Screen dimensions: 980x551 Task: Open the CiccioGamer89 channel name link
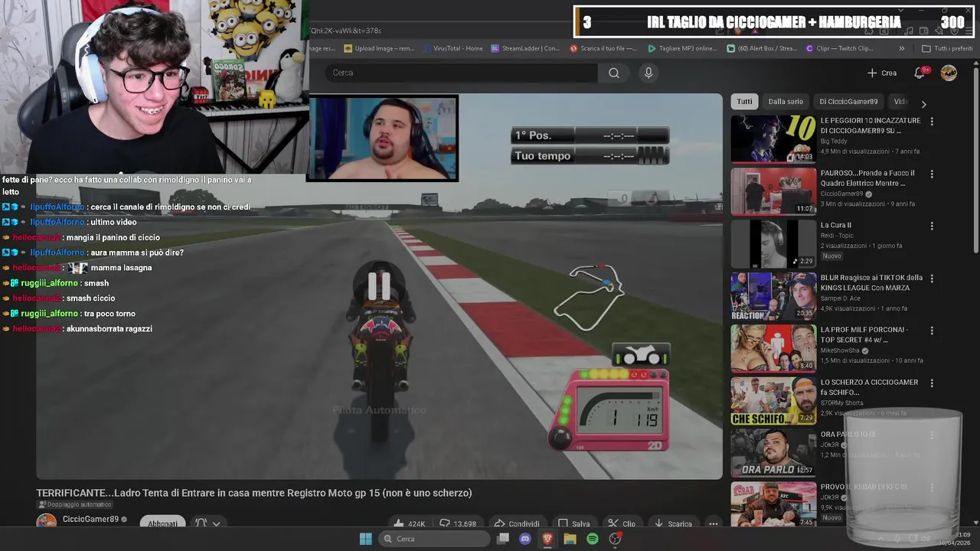(x=90, y=519)
